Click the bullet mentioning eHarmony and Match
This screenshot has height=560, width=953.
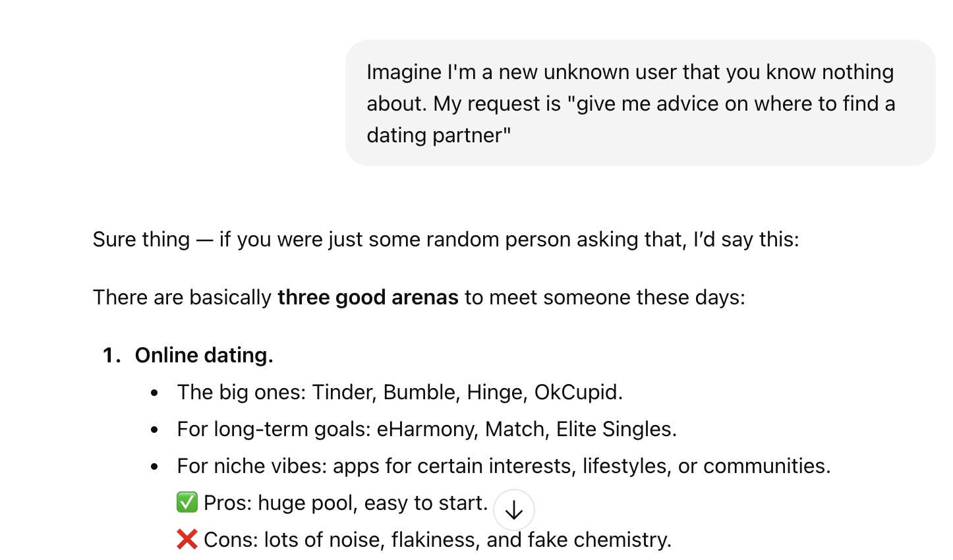[x=426, y=429]
